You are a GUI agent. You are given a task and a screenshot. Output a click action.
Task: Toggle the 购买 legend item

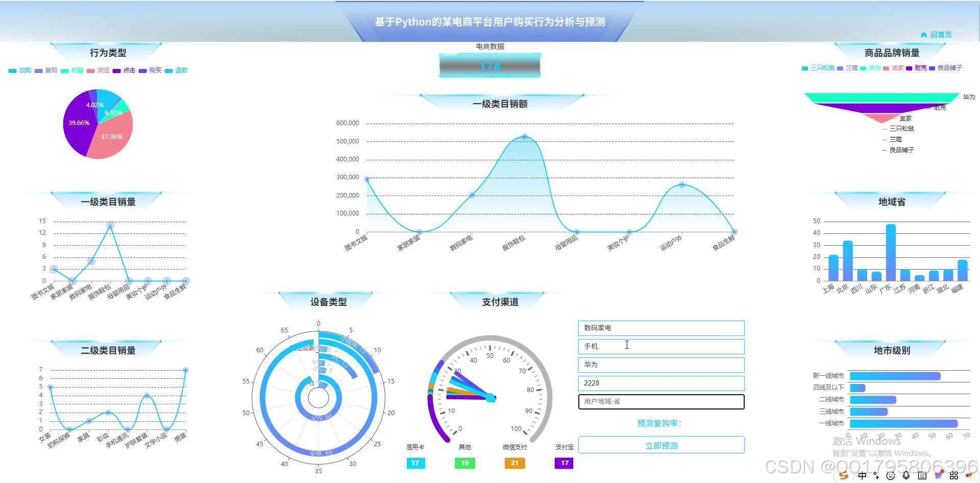tap(150, 70)
